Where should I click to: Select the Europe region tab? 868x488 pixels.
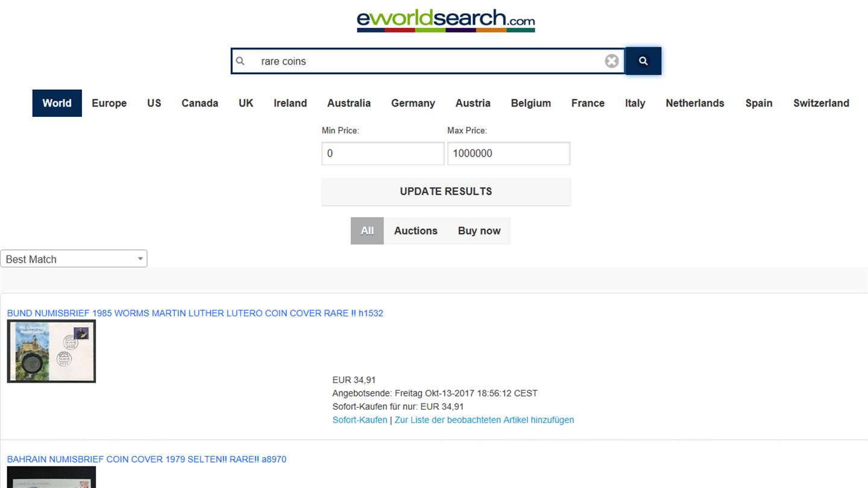pos(109,103)
